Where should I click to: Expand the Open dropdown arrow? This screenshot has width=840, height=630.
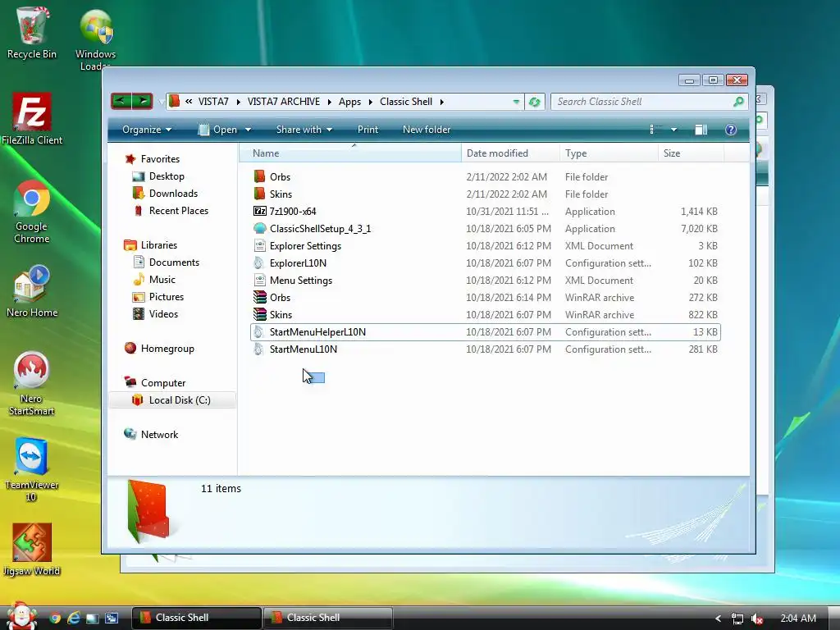[x=248, y=130]
